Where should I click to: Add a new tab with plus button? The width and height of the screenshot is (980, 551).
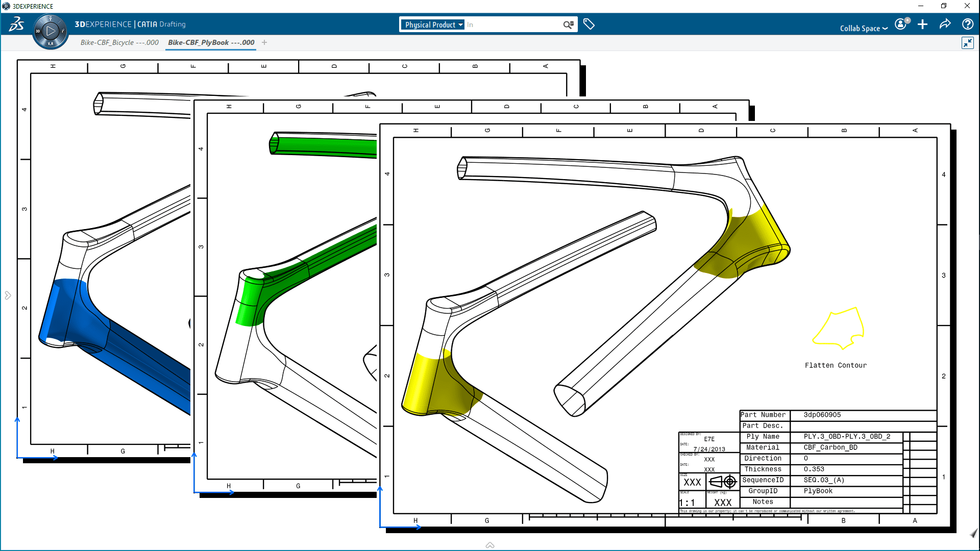(x=264, y=42)
